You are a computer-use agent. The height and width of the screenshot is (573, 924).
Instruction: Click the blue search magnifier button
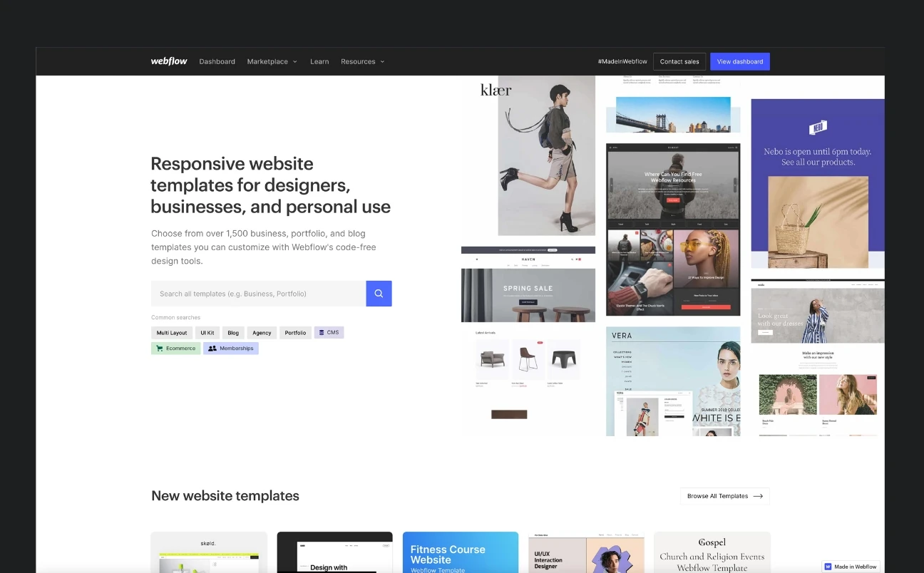379,294
